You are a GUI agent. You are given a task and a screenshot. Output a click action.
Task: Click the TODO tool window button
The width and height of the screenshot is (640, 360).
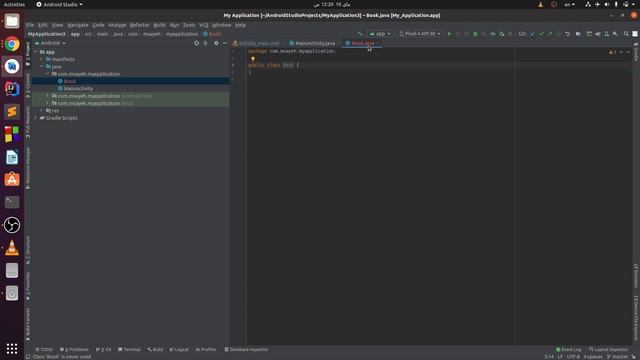(44, 349)
